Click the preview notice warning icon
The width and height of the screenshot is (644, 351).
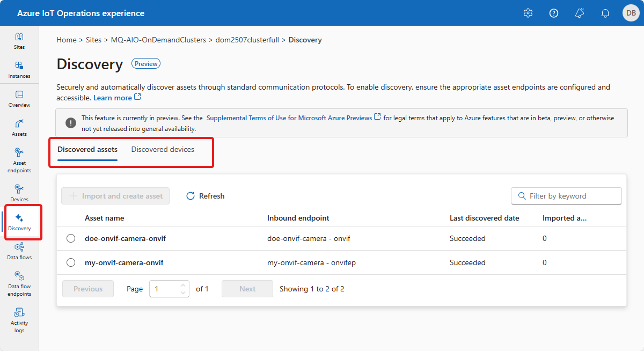tap(71, 123)
